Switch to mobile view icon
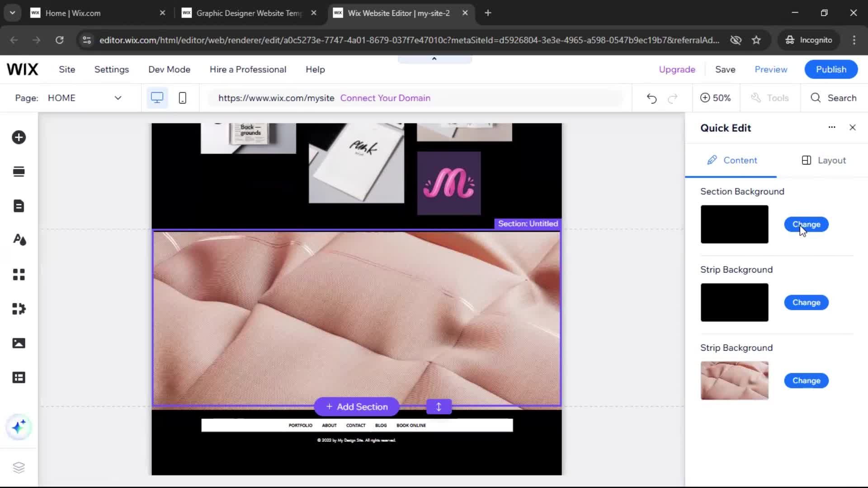 [x=183, y=98]
